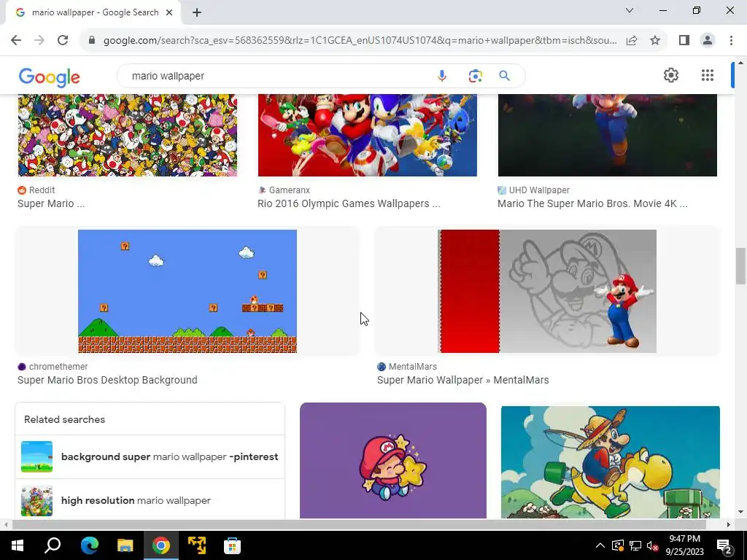This screenshot has width=747, height=560.
Task: Click the mario wallpaper search box
Action: pyautogui.click(x=281, y=76)
